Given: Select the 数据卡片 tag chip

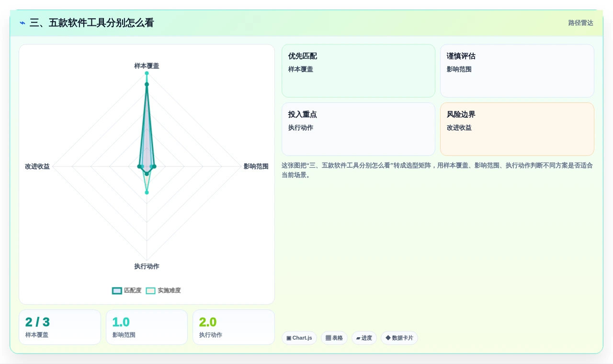Looking at the screenshot, I should coord(399,338).
